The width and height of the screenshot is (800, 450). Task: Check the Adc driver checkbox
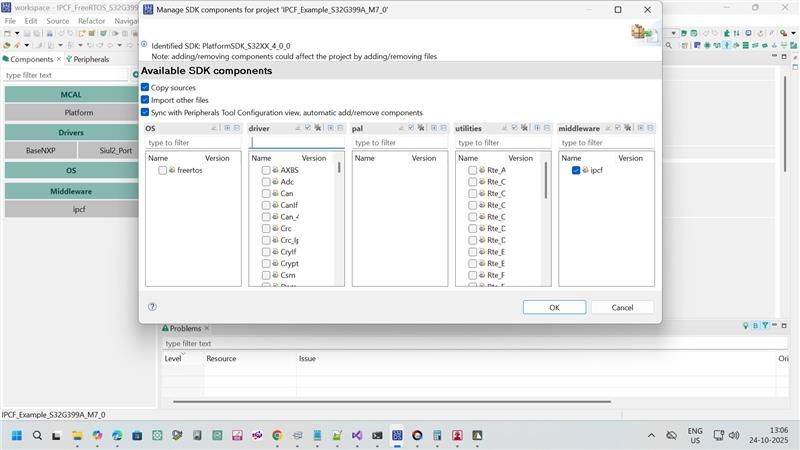click(266, 182)
